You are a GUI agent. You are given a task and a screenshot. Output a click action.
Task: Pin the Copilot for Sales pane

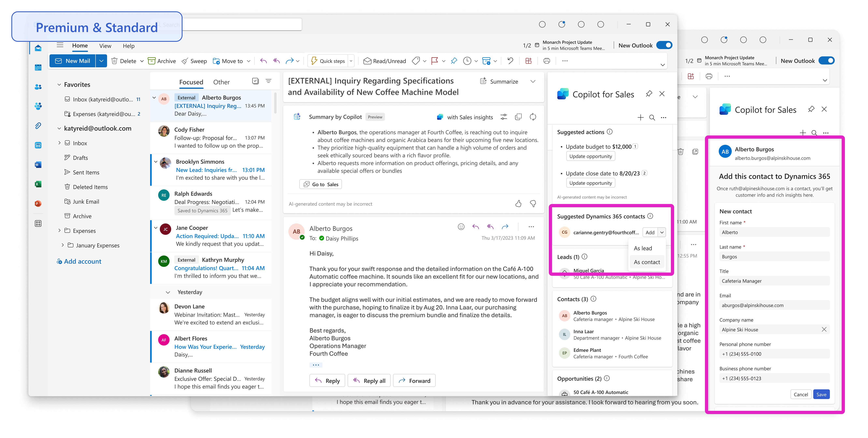pos(649,94)
